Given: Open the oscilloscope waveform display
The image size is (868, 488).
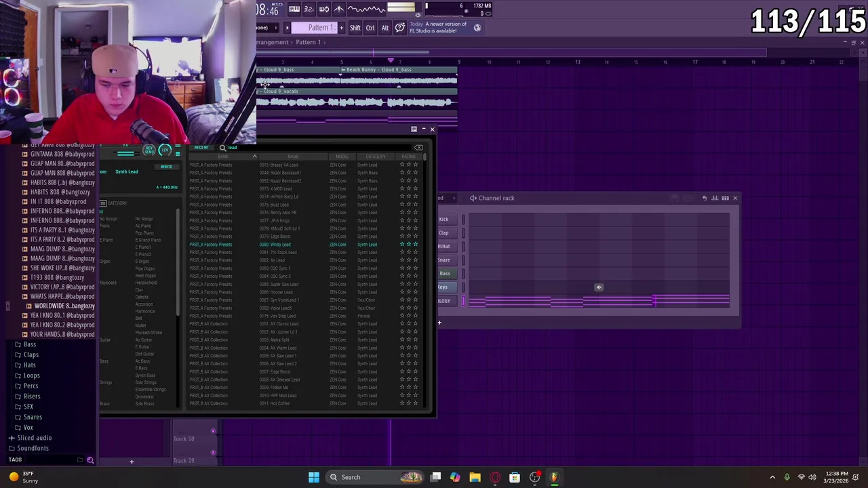Looking at the screenshot, I should tap(366, 9).
